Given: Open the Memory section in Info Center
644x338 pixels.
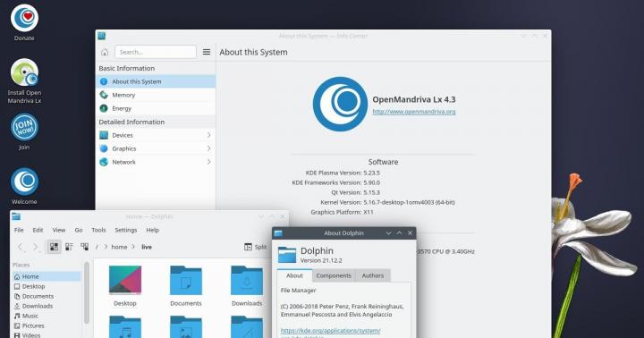Looking at the screenshot, I should tap(156, 95).
